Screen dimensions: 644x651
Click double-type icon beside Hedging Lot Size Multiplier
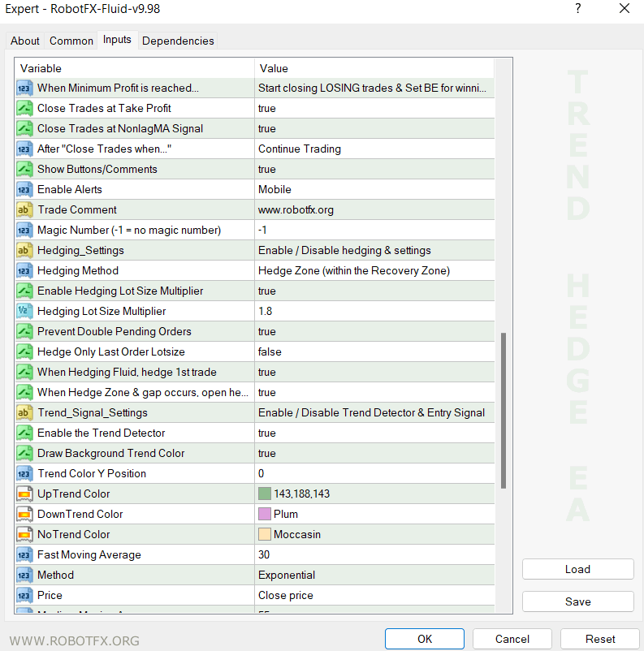tap(24, 312)
